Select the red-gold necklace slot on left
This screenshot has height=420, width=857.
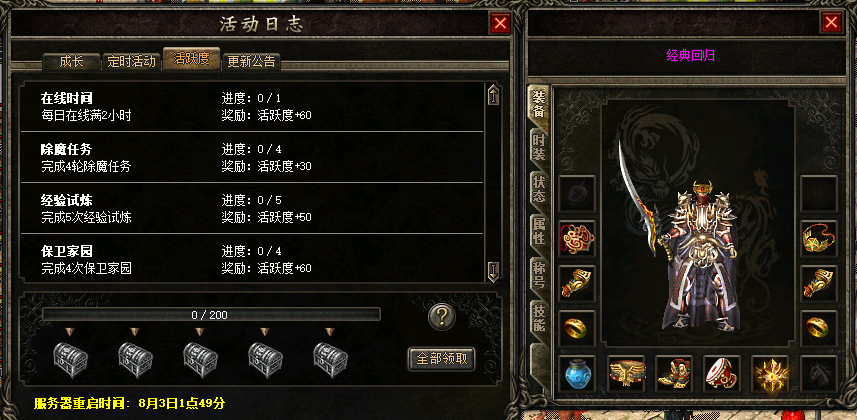click(578, 238)
